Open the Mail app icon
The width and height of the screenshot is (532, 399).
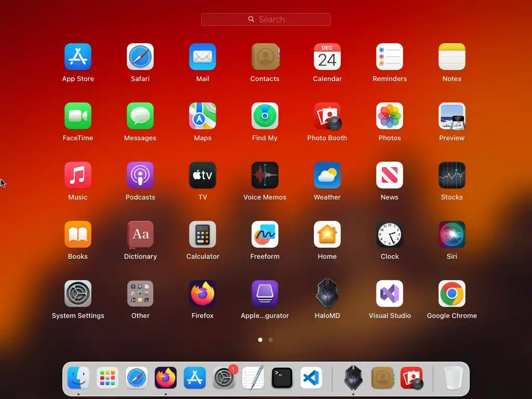point(203,57)
